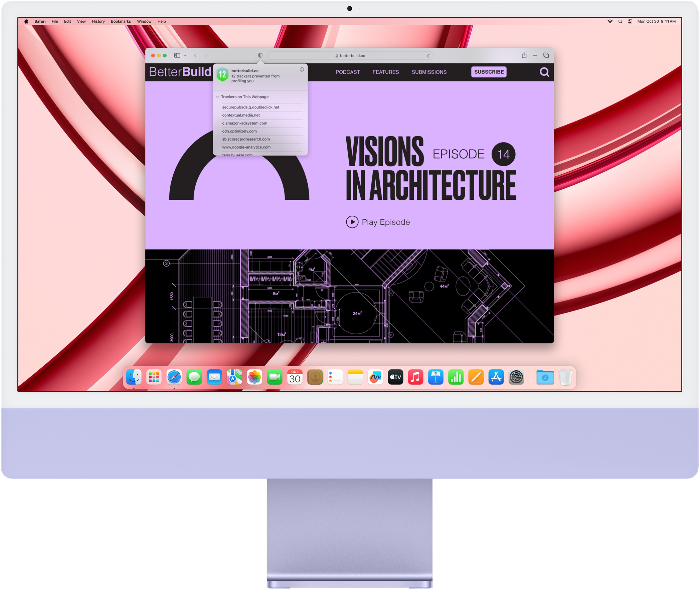700x589 pixels.
Task: Toggle the Safari sidebar button
Action: (x=177, y=55)
